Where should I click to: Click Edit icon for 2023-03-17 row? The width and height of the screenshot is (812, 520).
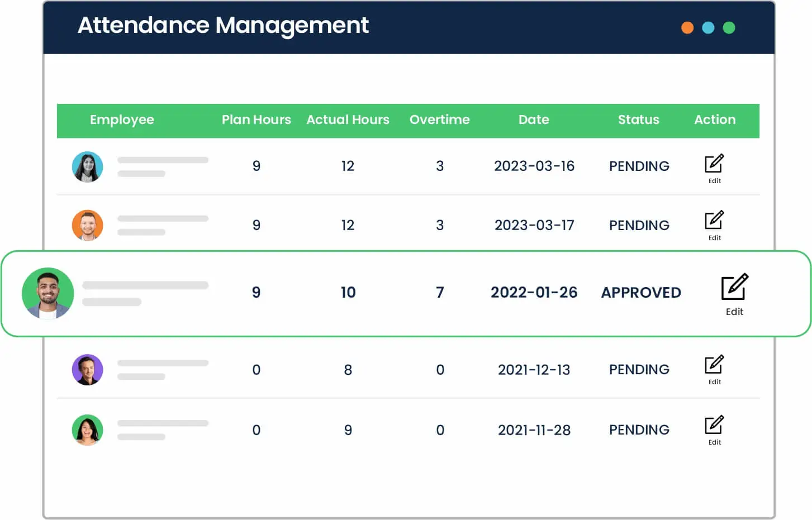(x=714, y=221)
